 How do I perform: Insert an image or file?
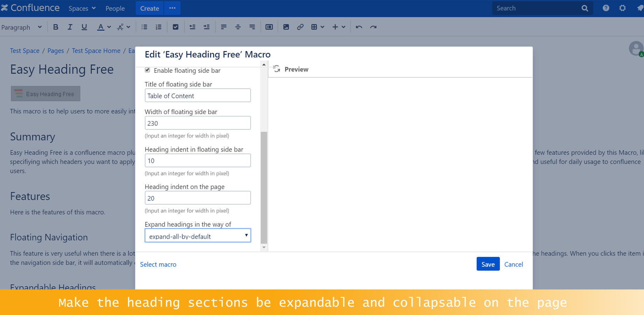(x=286, y=27)
